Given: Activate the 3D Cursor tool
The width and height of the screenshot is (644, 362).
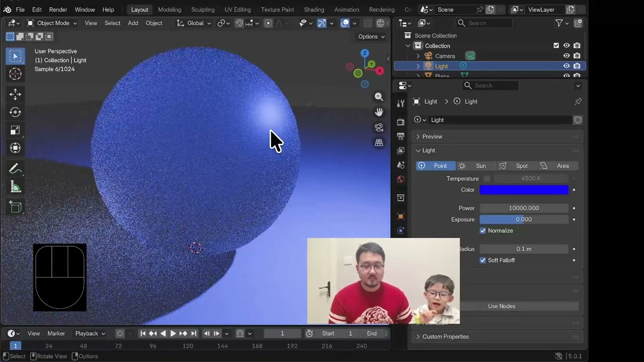Looking at the screenshot, I should click(15, 74).
